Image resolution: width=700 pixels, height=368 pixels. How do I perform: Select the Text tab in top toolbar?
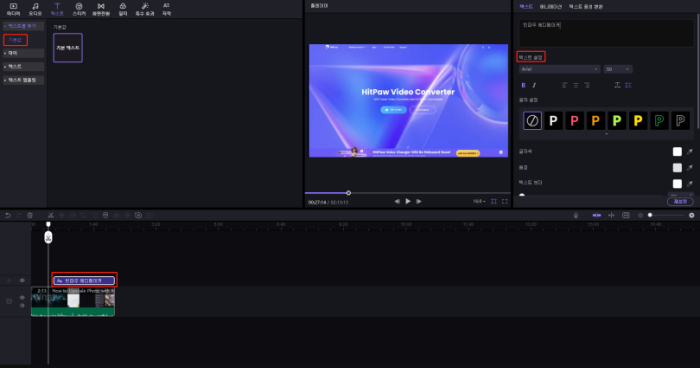click(57, 8)
